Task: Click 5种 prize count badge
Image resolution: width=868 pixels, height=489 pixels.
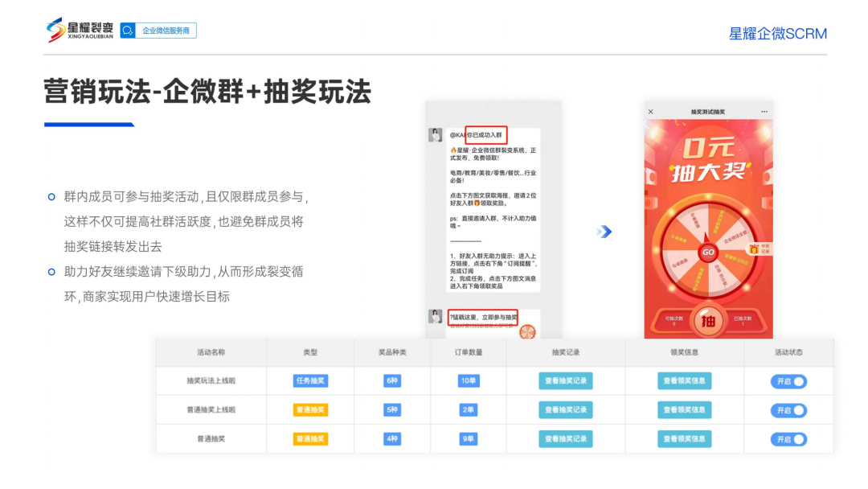Action: pos(392,410)
